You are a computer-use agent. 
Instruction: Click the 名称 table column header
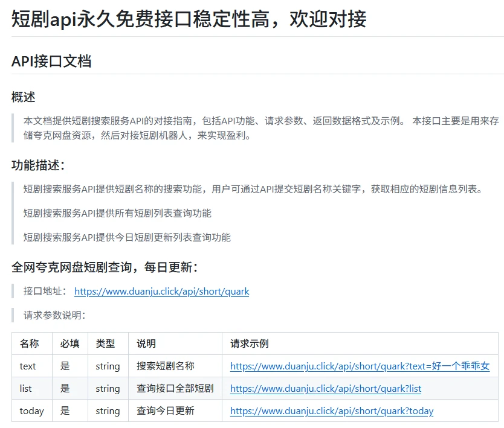29,343
